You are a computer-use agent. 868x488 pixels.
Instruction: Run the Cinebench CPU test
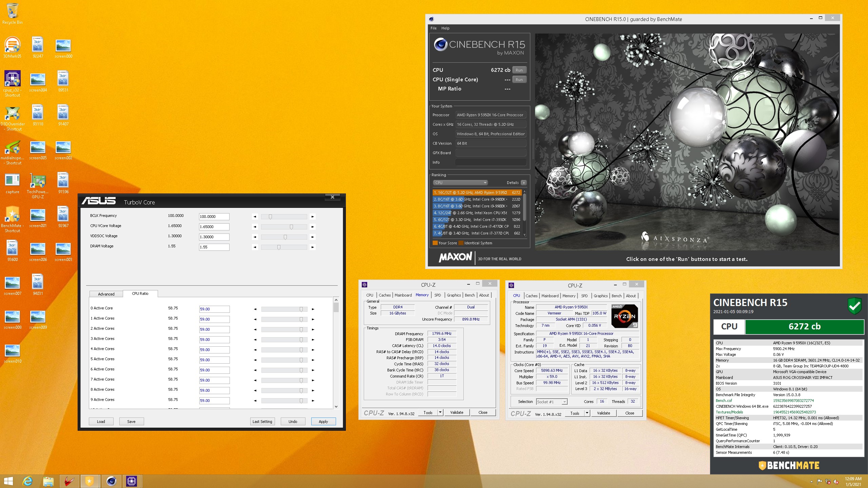(519, 70)
